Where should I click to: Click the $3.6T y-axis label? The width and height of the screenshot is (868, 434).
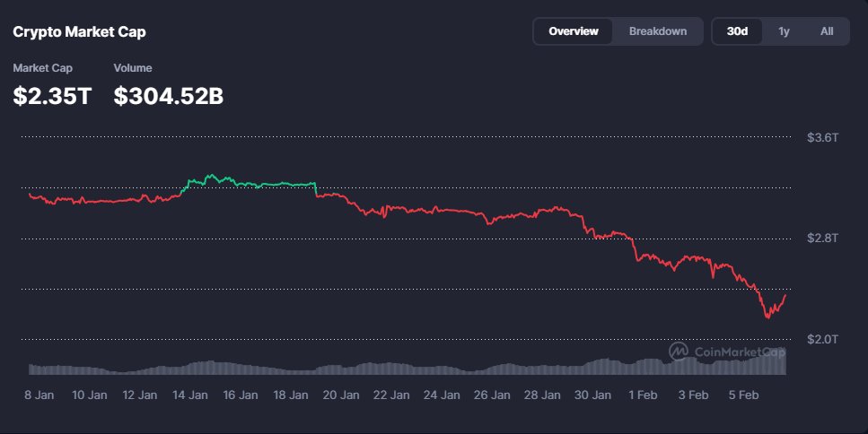pos(822,137)
